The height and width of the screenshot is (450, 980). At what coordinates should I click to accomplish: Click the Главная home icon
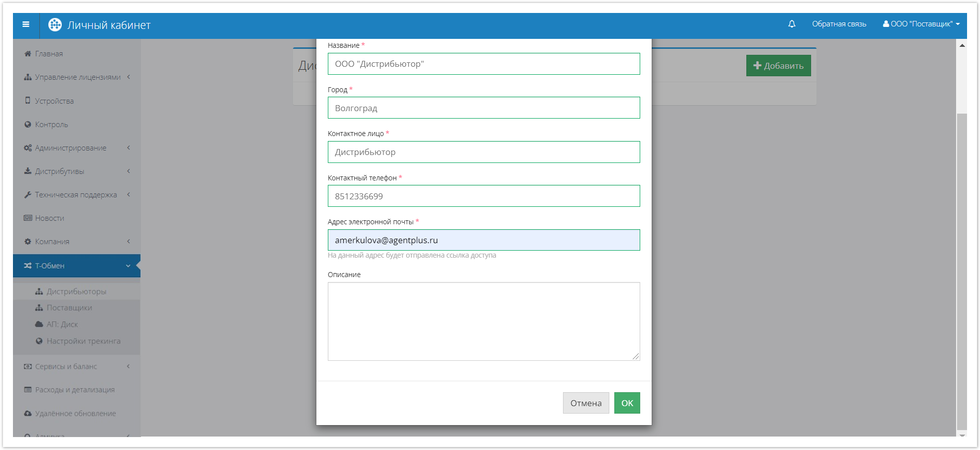[x=28, y=54]
